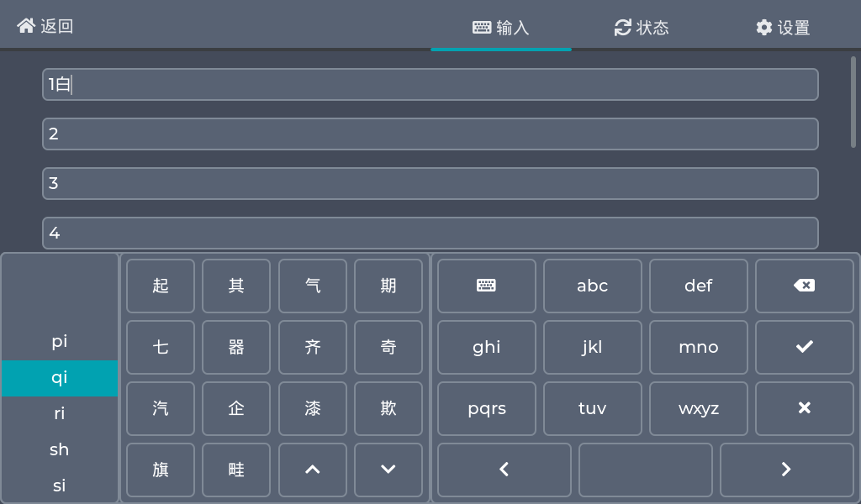861x504 pixels.
Task: Choose the character 期
Action: click(388, 286)
